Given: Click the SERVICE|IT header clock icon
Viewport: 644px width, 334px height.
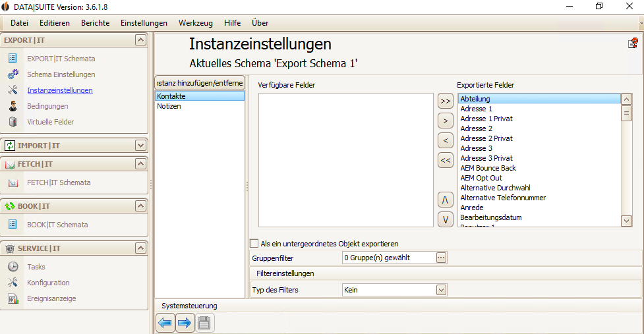Looking at the screenshot, I should click(10, 248).
